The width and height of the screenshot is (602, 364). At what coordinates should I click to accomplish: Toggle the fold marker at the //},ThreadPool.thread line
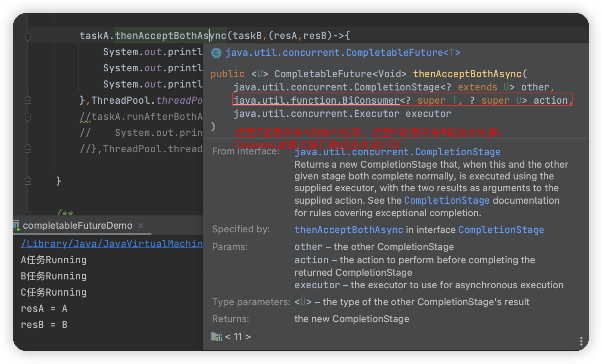(x=28, y=149)
